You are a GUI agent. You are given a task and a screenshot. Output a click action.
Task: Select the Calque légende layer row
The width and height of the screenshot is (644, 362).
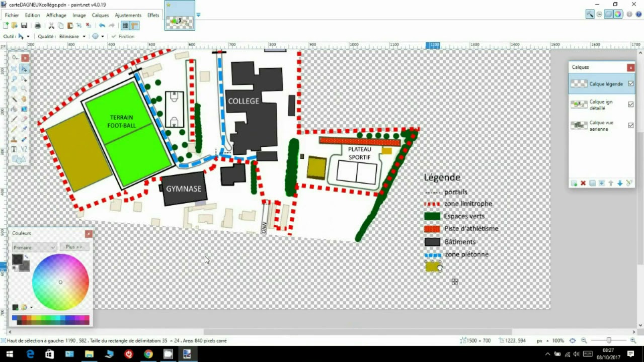pyautogui.click(x=602, y=84)
